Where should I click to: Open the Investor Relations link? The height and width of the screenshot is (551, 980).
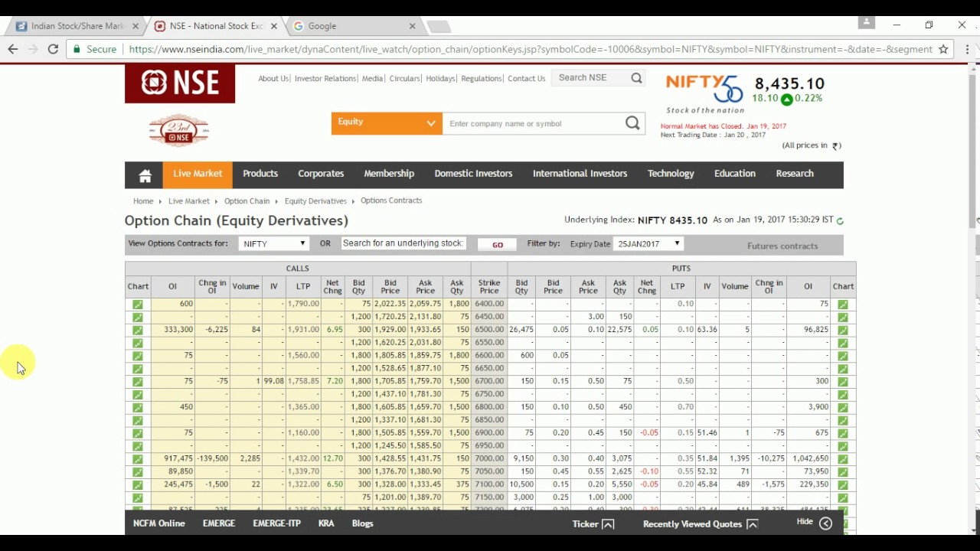pos(325,78)
